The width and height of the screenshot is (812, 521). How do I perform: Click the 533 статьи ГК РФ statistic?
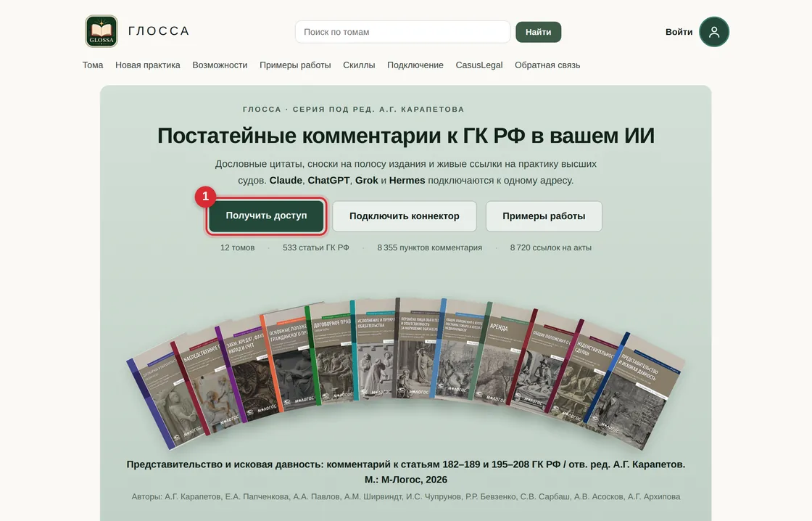(316, 247)
